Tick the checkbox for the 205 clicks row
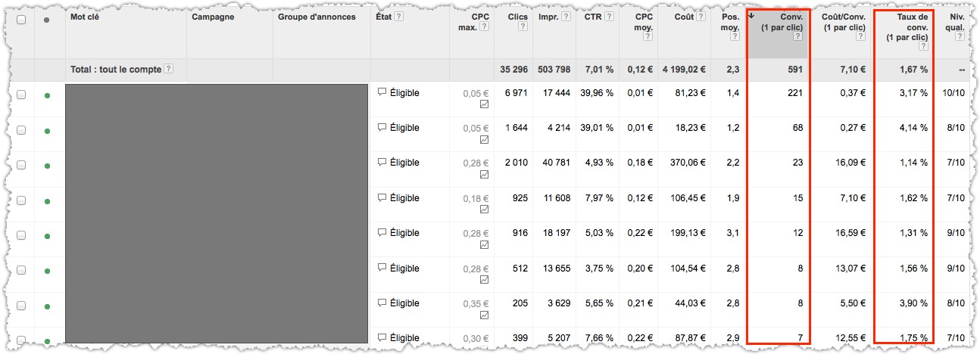This screenshot has height=354, width=980. coord(21,306)
